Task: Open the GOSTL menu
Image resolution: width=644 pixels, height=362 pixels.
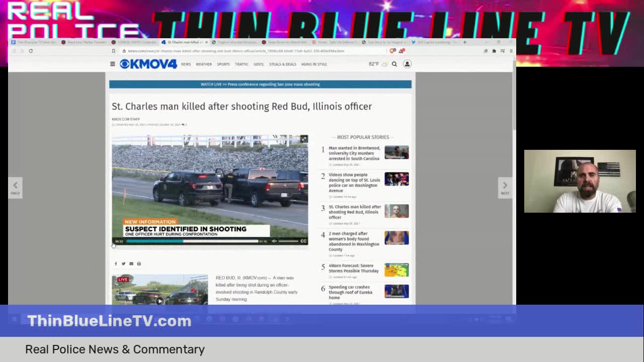Action: click(259, 64)
